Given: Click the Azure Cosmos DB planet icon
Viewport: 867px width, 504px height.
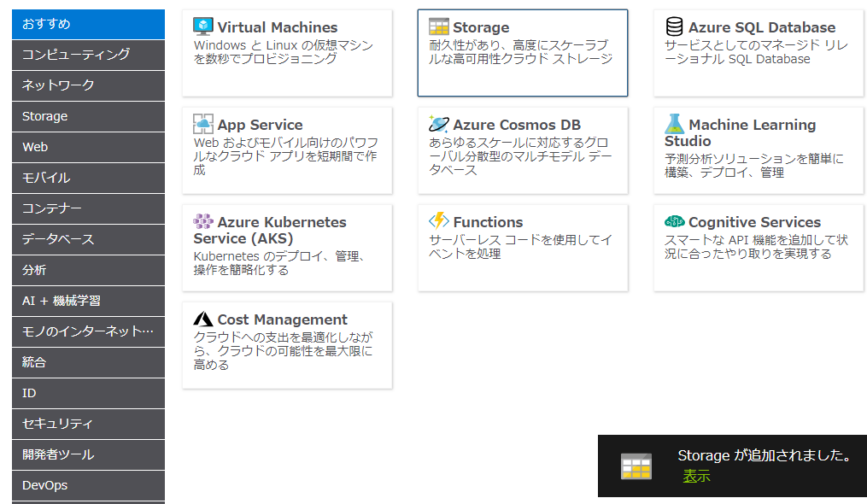Looking at the screenshot, I should pos(439,124).
